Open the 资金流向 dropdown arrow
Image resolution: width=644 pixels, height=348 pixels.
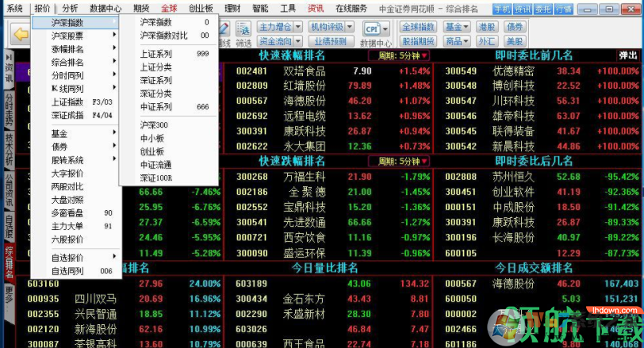click(x=298, y=41)
